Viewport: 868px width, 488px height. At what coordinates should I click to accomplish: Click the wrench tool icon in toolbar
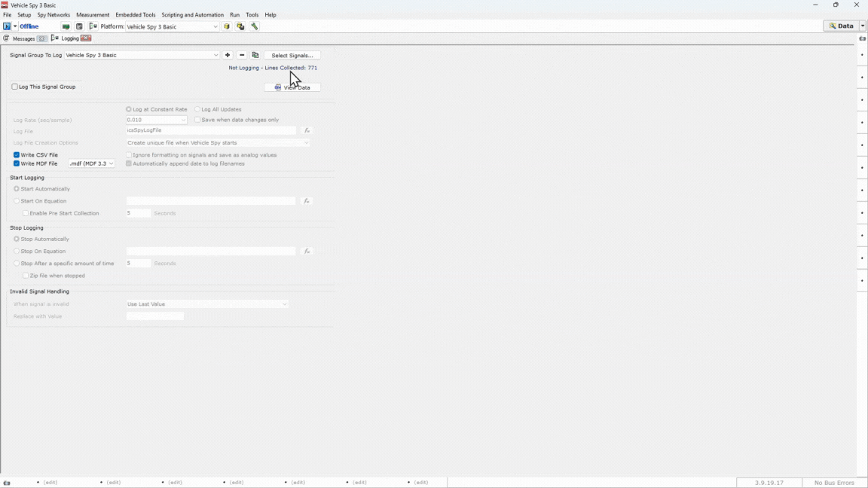(255, 26)
